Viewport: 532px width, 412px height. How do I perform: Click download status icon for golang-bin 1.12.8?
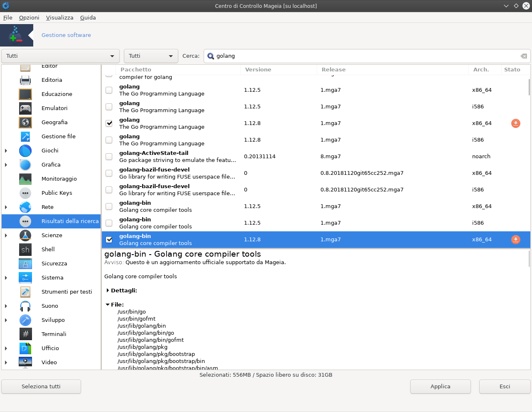516,240
